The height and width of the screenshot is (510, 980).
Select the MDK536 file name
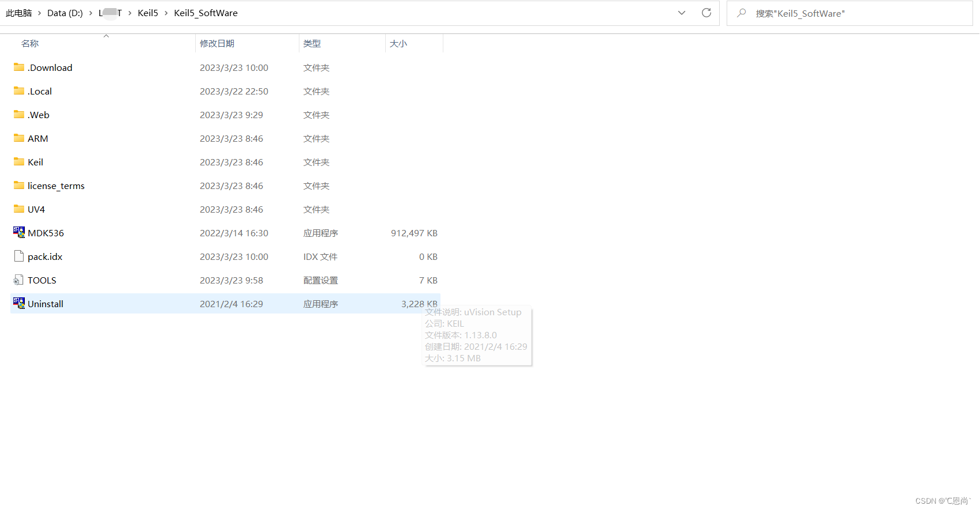[x=46, y=233]
